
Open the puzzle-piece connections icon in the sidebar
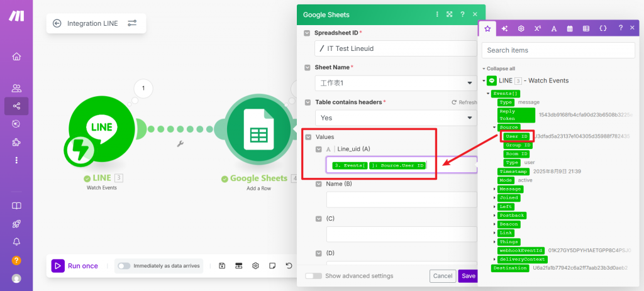point(16,142)
